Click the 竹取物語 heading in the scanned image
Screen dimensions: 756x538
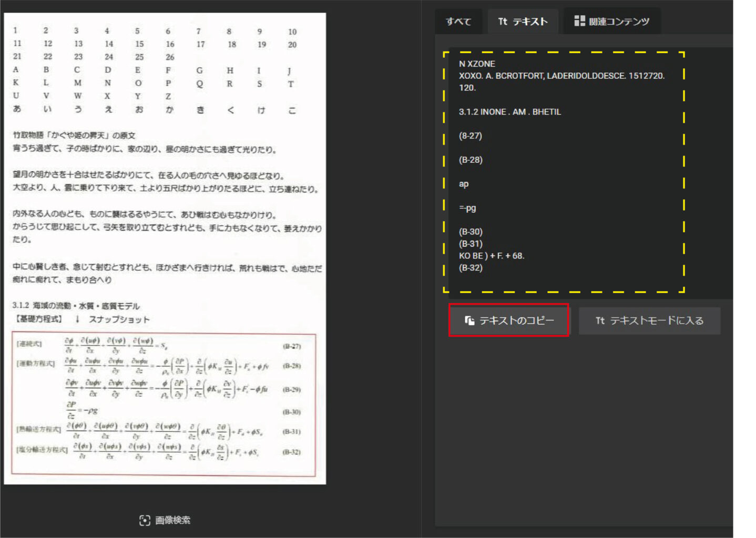click(x=74, y=136)
